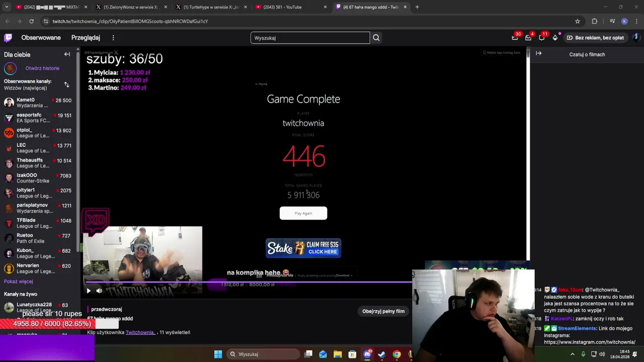
Task: Click Pokaż więcej link
Action: tap(19, 282)
